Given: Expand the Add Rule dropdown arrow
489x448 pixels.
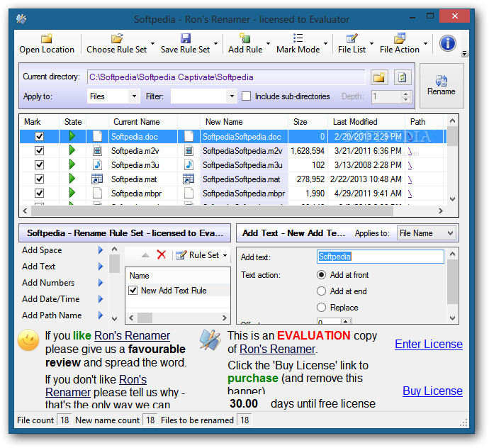Looking at the screenshot, I should (x=268, y=43).
